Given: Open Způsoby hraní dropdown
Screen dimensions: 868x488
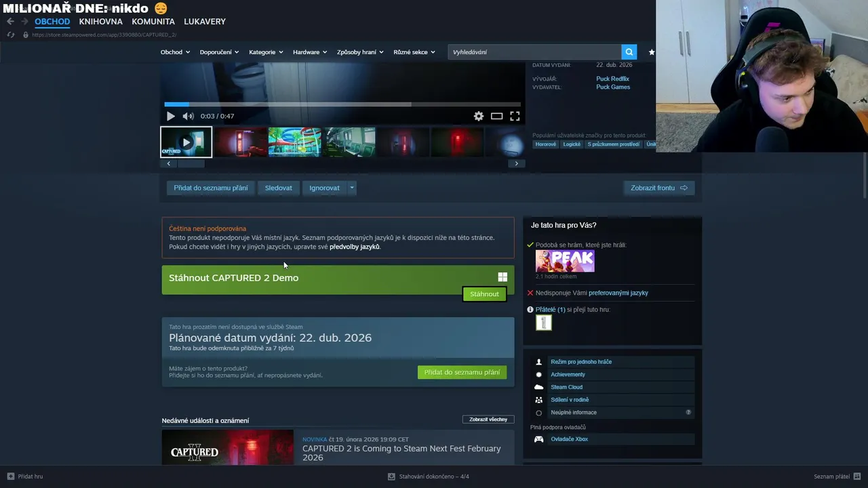Looking at the screenshot, I should pos(360,52).
